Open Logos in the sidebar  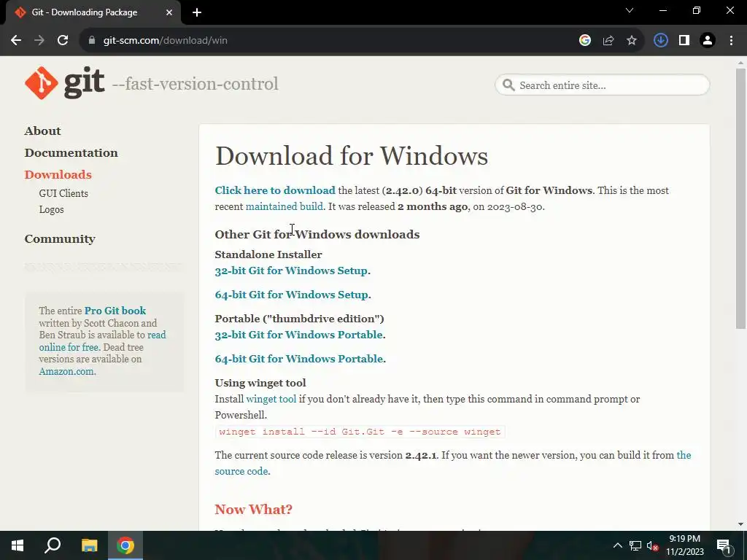(52, 209)
